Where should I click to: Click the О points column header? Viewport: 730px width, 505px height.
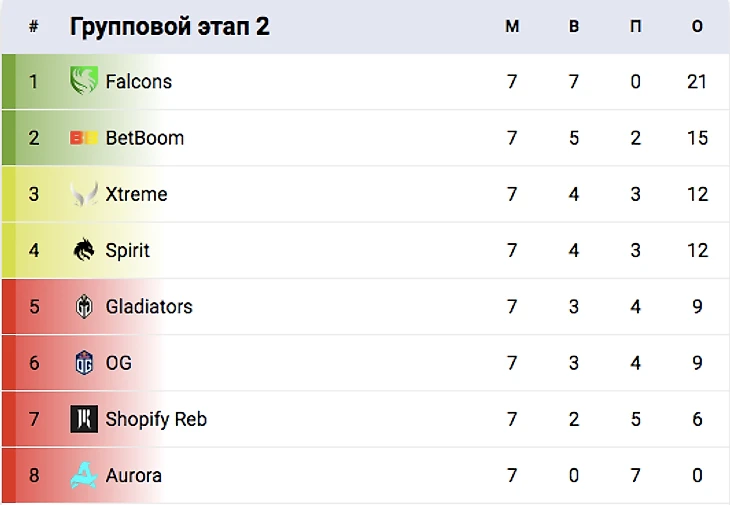[697, 27]
